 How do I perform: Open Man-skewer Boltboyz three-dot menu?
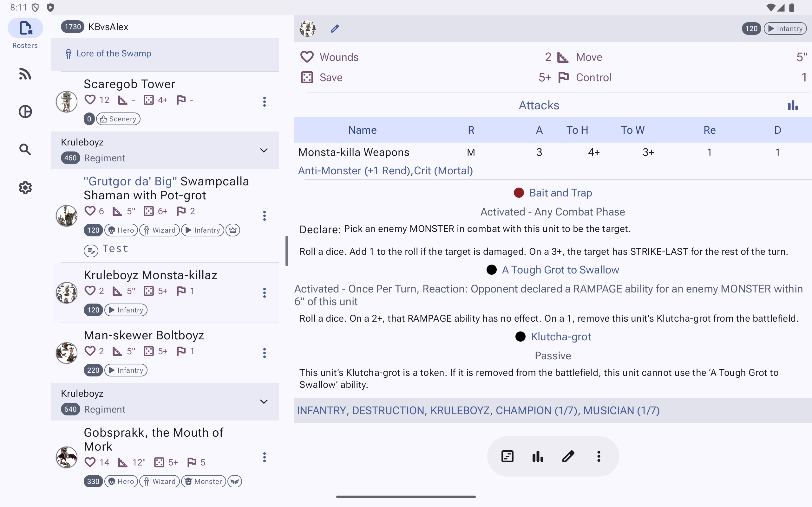pos(265,353)
